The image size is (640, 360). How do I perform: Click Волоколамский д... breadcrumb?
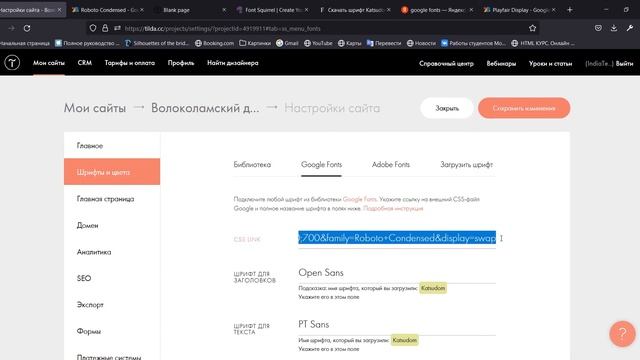coord(205,108)
